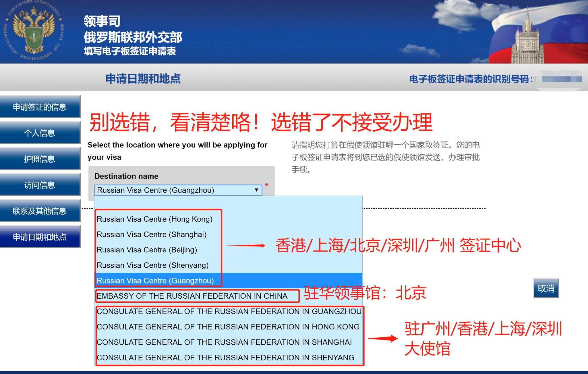Viewport: 588px width, 374px height.
Task: Open the 申请签证的信息 sidebar section
Action: pyautogui.click(x=40, y=107)
